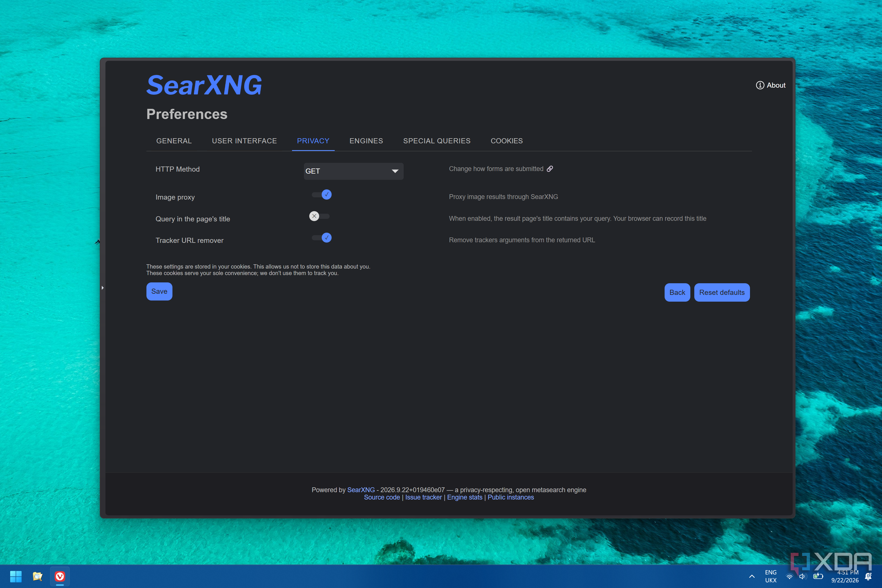The height and width of the screenshot is (588, 882).
Task: Click the SearXNG logo heading
Action: pos(204,85)
